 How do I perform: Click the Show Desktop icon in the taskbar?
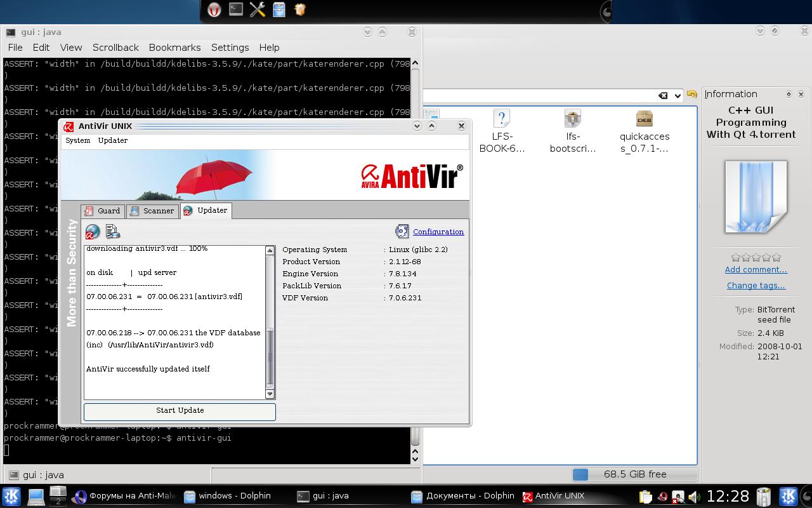click(x=36, y=496)
